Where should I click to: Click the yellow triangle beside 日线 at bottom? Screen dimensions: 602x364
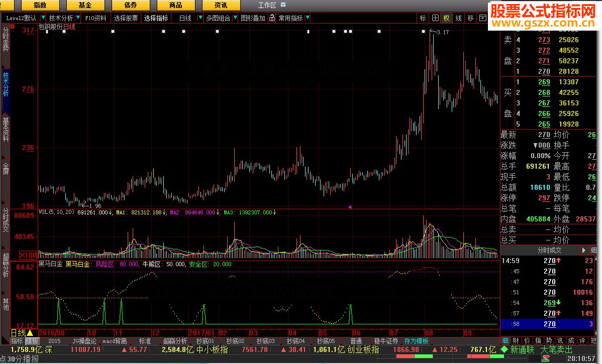point(30,333)
